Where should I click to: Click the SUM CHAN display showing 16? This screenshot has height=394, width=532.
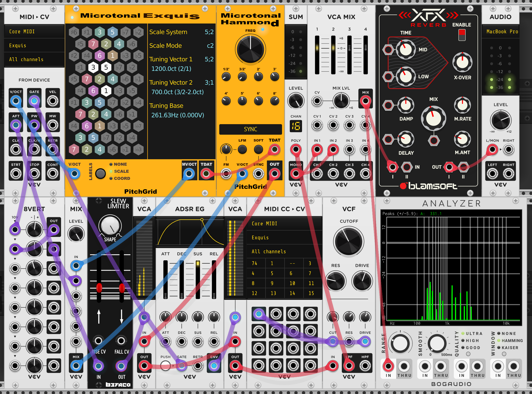(x=296, y=126)
